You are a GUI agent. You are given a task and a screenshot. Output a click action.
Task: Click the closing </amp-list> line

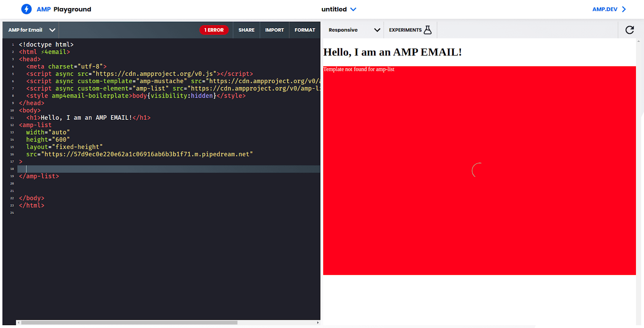coord(39,176)
